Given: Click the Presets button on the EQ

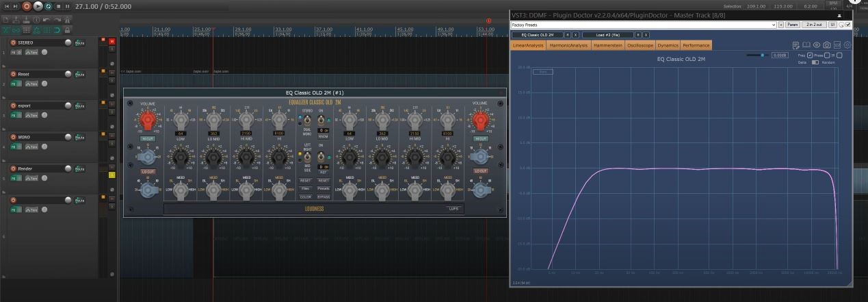Looking at the screenshot, I should click(323, 188).
